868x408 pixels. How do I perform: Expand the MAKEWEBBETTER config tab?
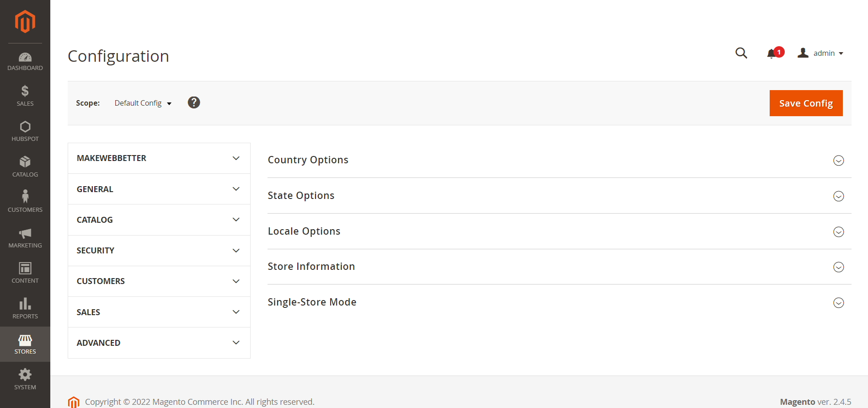click(159, 158)
